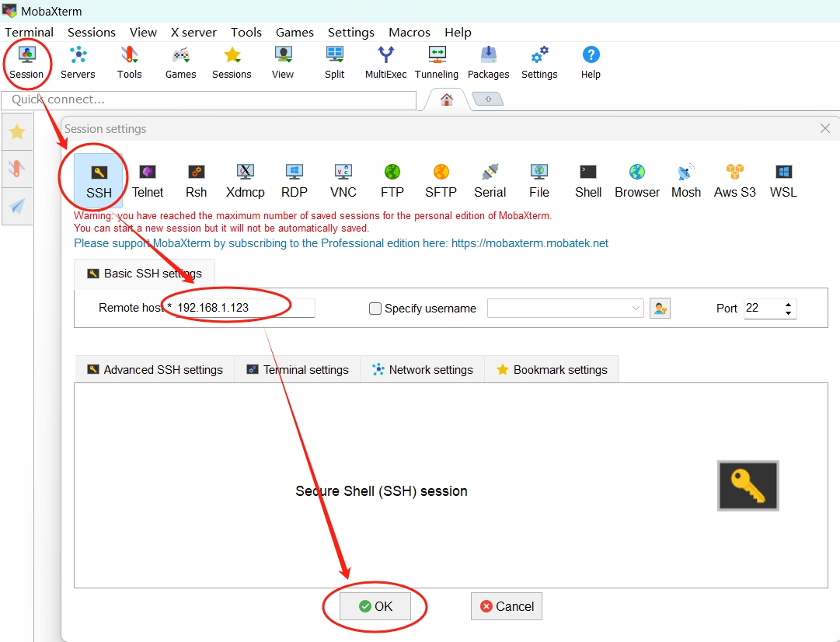The image size is (840, 642).
Task: Click the Sessions star toolbar icon
Action: pyautogui.click(x=232, y=63)
